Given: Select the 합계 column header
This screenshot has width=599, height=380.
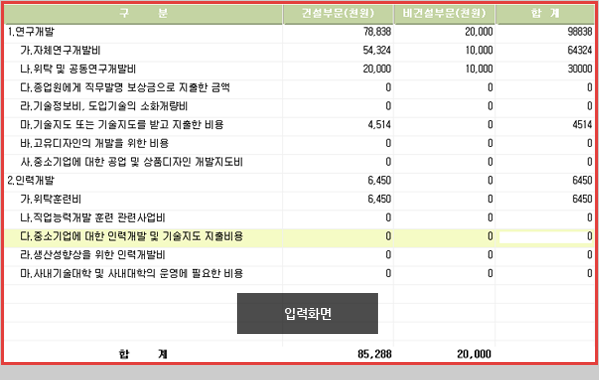Looking at the screenshot, I should [545, 14].
